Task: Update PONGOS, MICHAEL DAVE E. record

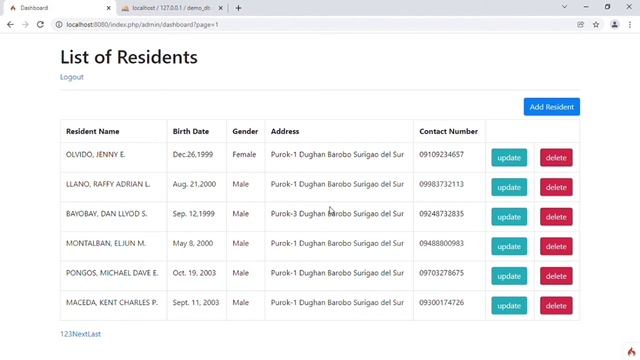Action: point(509,276)
